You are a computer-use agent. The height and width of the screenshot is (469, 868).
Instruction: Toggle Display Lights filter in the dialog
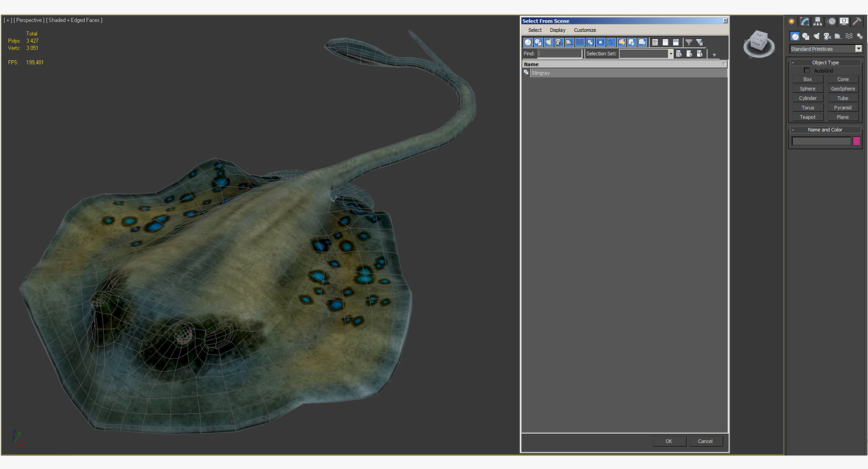[x=549, y=42]
